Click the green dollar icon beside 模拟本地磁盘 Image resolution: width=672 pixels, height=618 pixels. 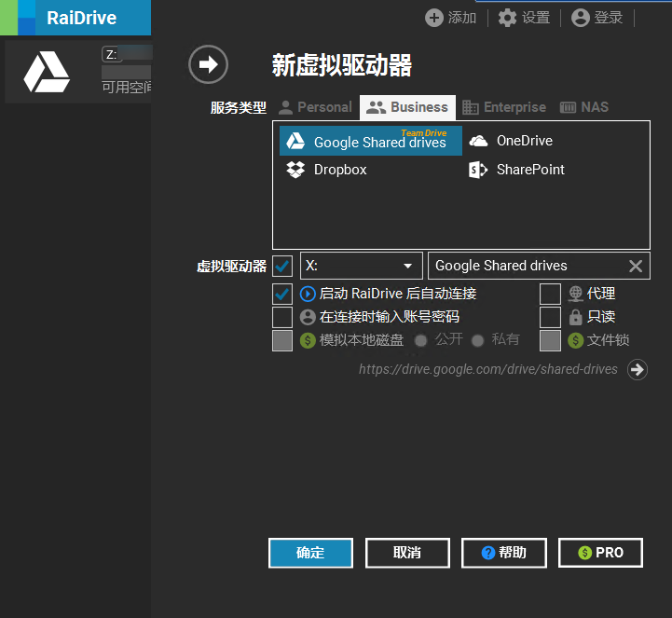tap(308, 341)
